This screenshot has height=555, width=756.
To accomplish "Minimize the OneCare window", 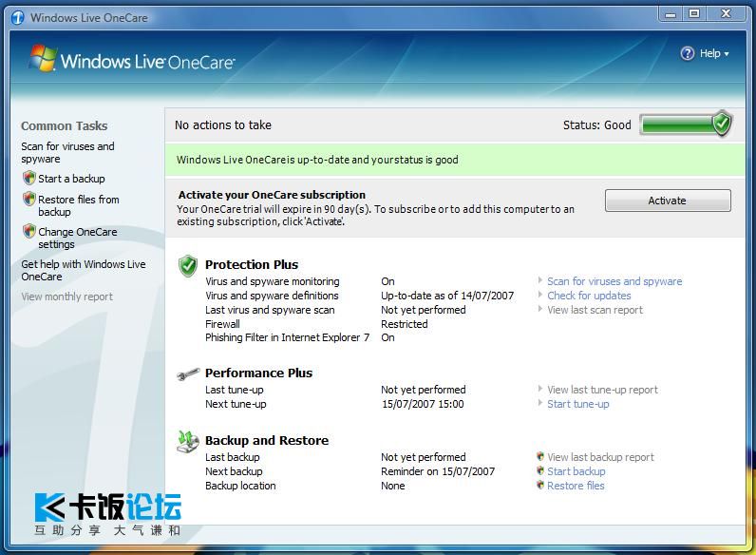I will [671, 14].
